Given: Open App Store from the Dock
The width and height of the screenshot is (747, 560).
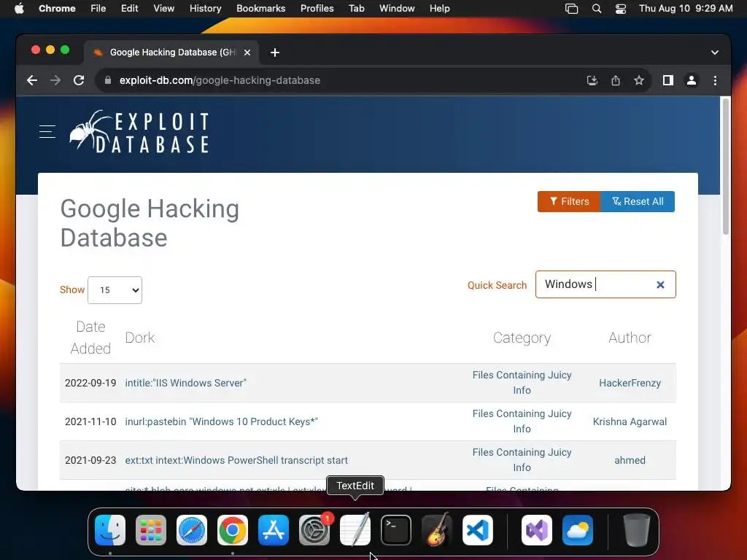Looking at the screenshot, I should tap(274, 530).
